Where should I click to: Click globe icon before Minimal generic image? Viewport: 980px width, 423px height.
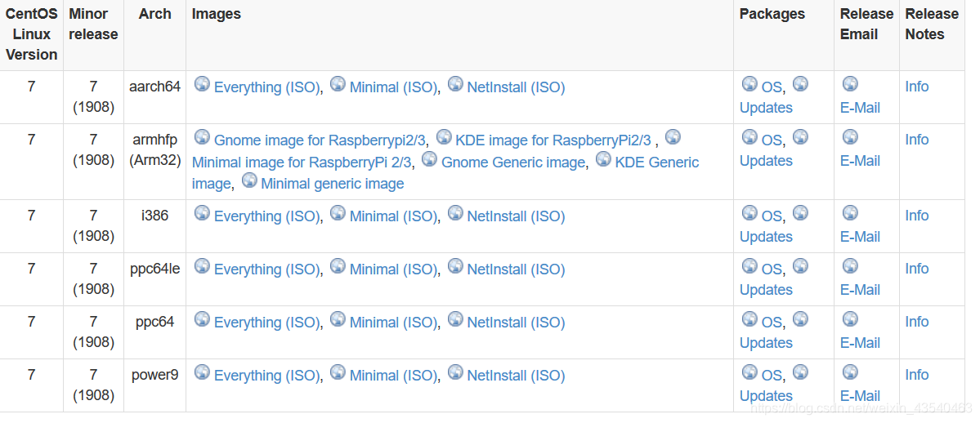click(x=249, y=180)
